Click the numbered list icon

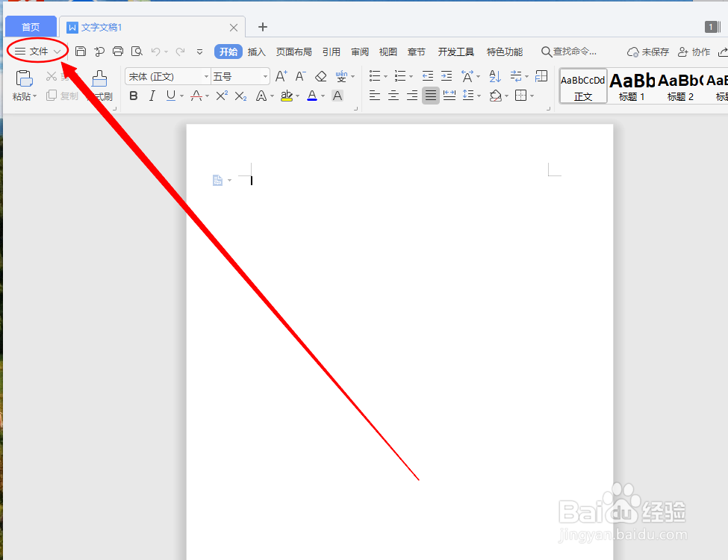pos(399,75)
